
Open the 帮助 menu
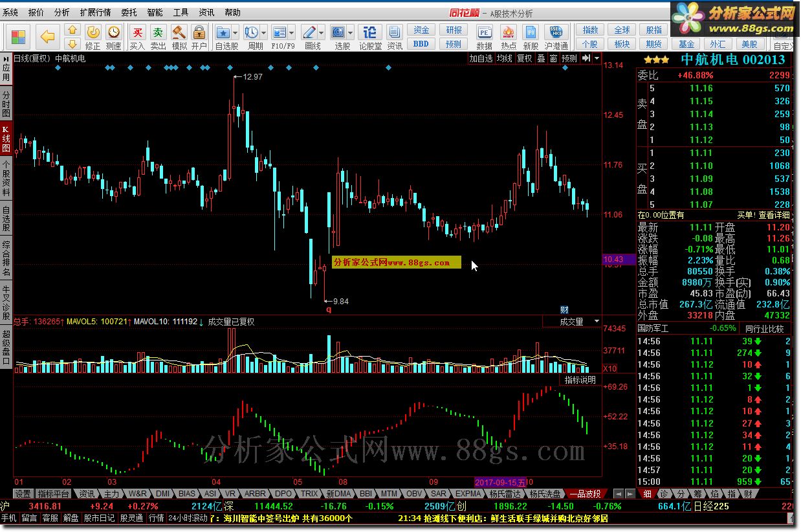point(232,12)
